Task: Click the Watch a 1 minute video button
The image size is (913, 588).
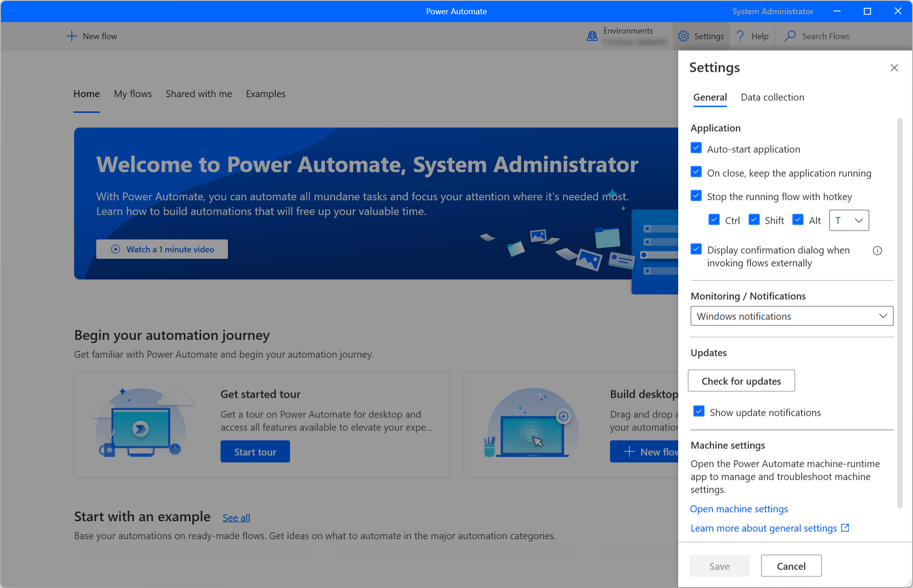Action: tap(163, 250)
